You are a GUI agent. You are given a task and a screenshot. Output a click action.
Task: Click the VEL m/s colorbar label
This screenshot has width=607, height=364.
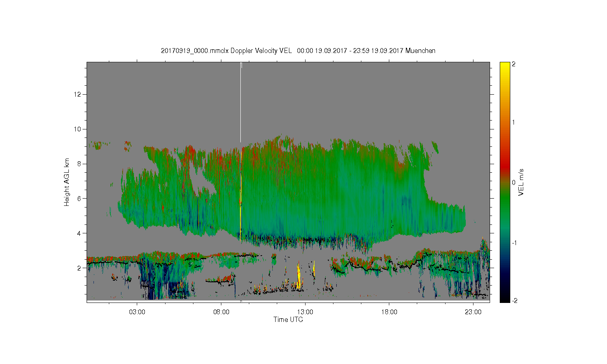pyautogui.click(x=521, y=182)
